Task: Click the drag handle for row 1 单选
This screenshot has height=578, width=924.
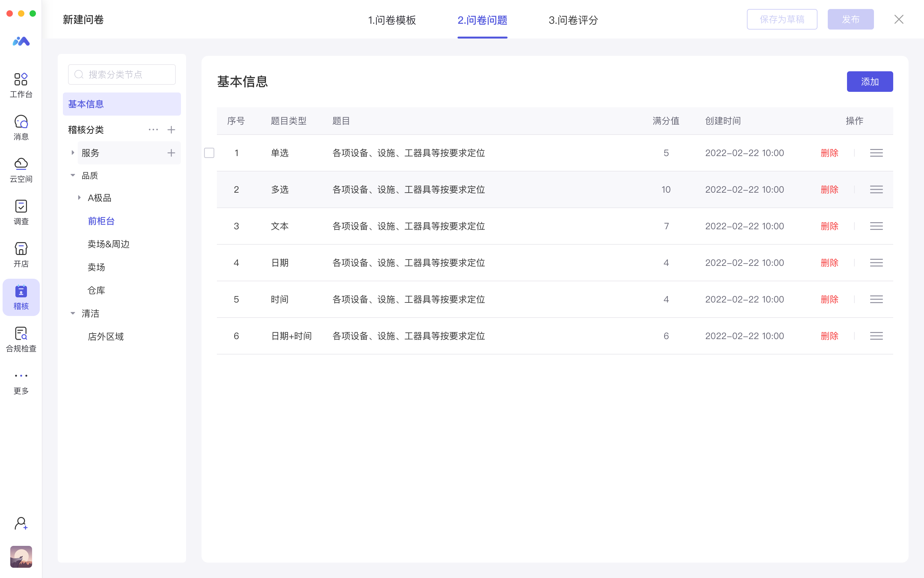Action: point(876,153)
